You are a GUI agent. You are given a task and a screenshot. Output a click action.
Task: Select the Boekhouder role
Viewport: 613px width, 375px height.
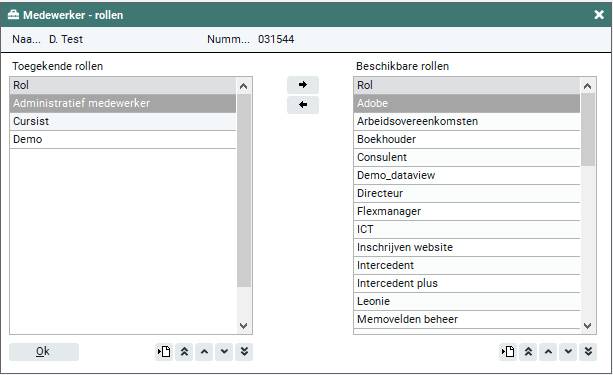[467, 139]
